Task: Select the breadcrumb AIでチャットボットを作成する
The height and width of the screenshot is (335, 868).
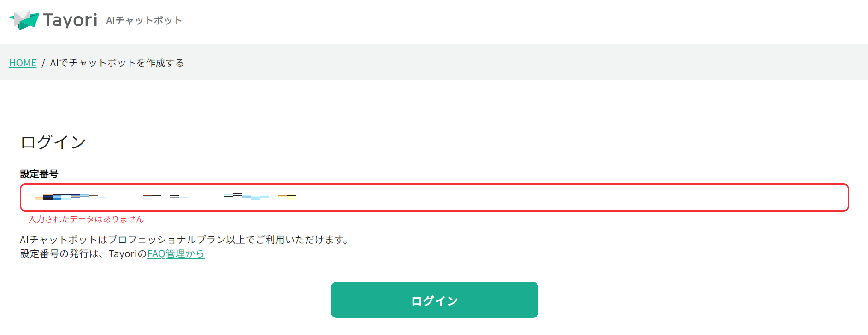Action: [117, 62]
